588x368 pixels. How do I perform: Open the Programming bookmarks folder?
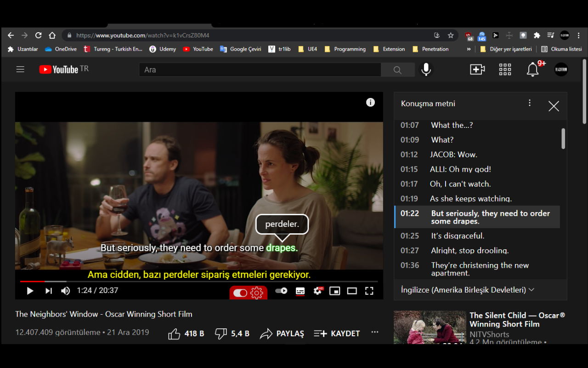(345, 49)
